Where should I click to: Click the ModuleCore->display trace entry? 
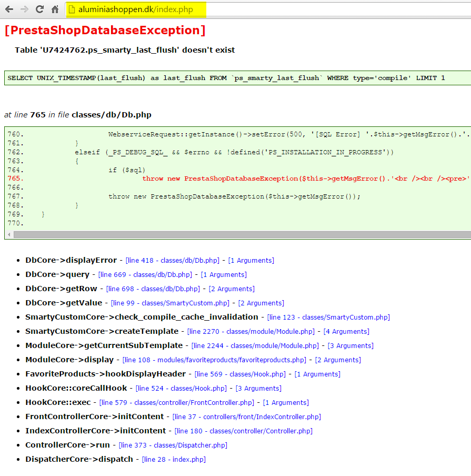69,360
